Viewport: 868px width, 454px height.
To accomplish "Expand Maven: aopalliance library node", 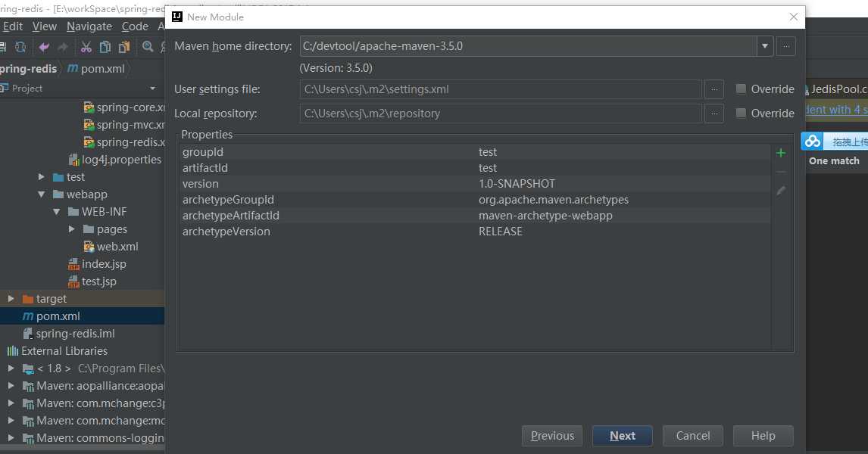I will click(x=11, y=385).
